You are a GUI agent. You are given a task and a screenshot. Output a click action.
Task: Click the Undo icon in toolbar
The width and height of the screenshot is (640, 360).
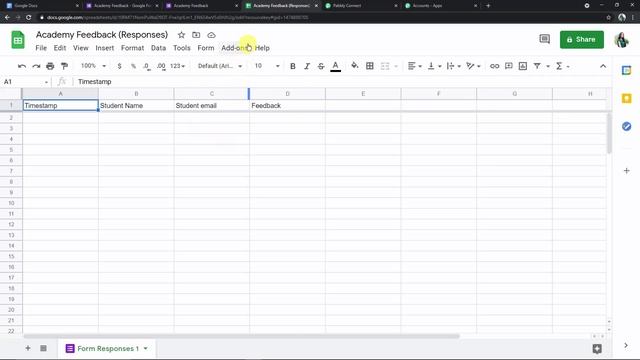(22, 66)
